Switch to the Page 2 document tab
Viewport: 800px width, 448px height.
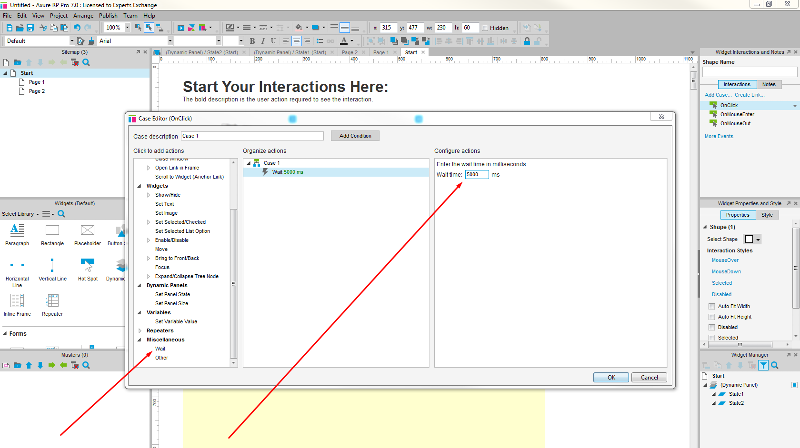click(x=349, y=52)
